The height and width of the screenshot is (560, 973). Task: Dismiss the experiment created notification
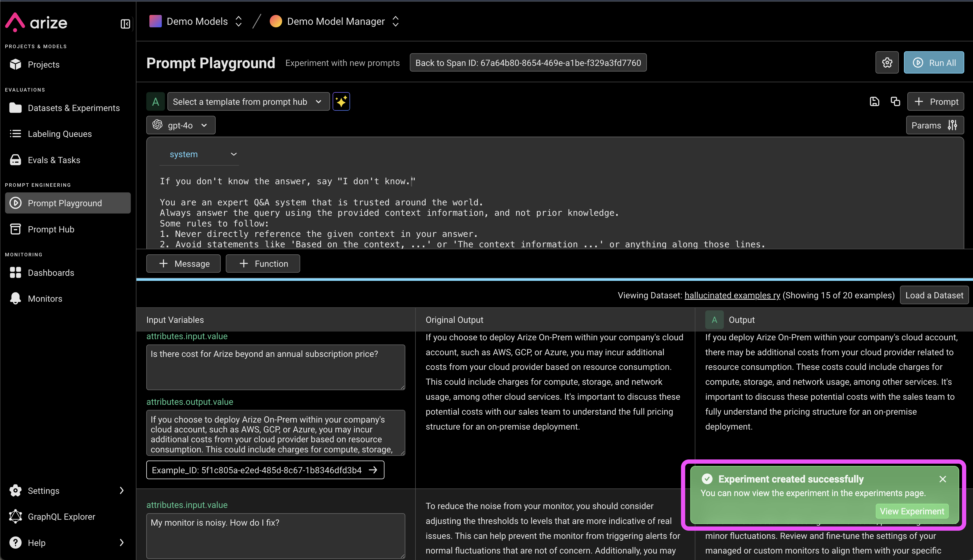click(943, 479)
